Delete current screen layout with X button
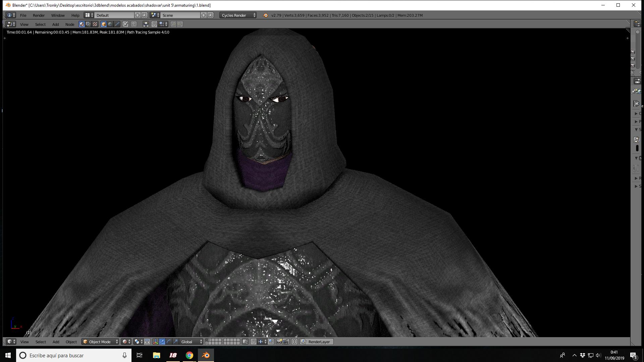The height and width of the screenshot is (362, 644). [x=144, y=15]
